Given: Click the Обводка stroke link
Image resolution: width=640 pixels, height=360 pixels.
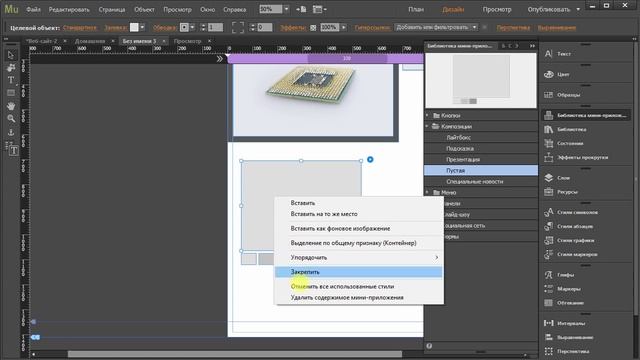Looking at the screenshot, I should [164, 28].
